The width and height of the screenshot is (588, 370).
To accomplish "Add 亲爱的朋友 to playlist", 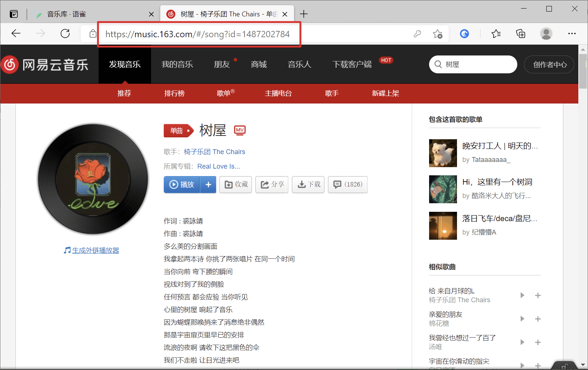I will [x=538, y=319].
